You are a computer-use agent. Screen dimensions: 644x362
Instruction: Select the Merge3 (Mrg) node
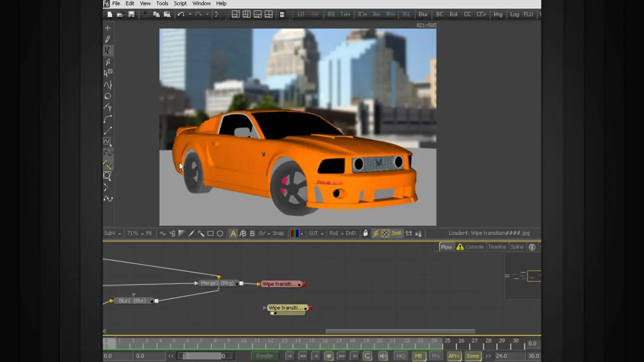[217, 284]
